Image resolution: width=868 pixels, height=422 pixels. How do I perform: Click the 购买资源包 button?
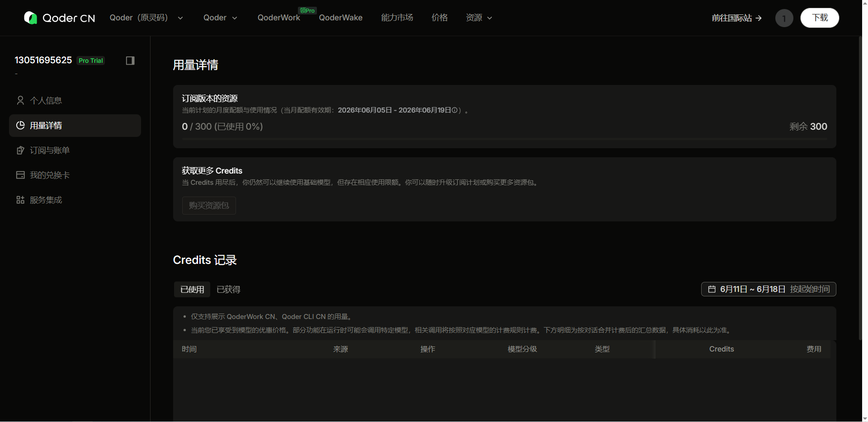pos(209,206)
